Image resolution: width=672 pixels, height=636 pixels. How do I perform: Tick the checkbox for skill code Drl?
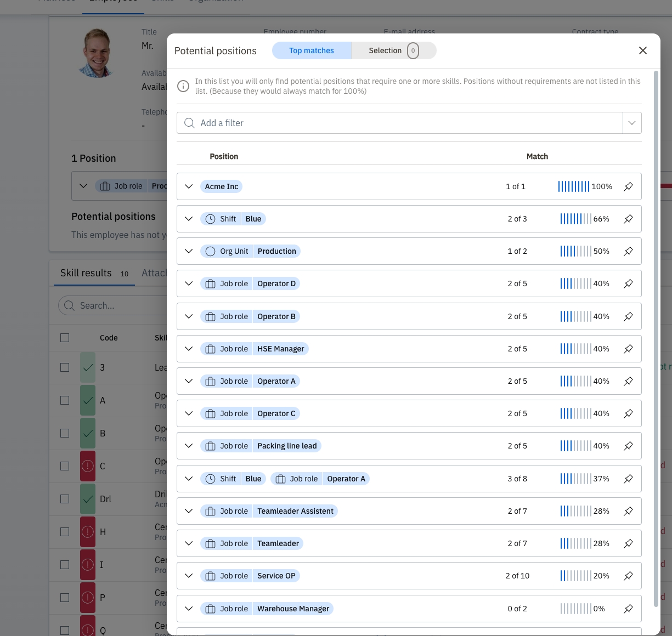click(x=65, y=499)
